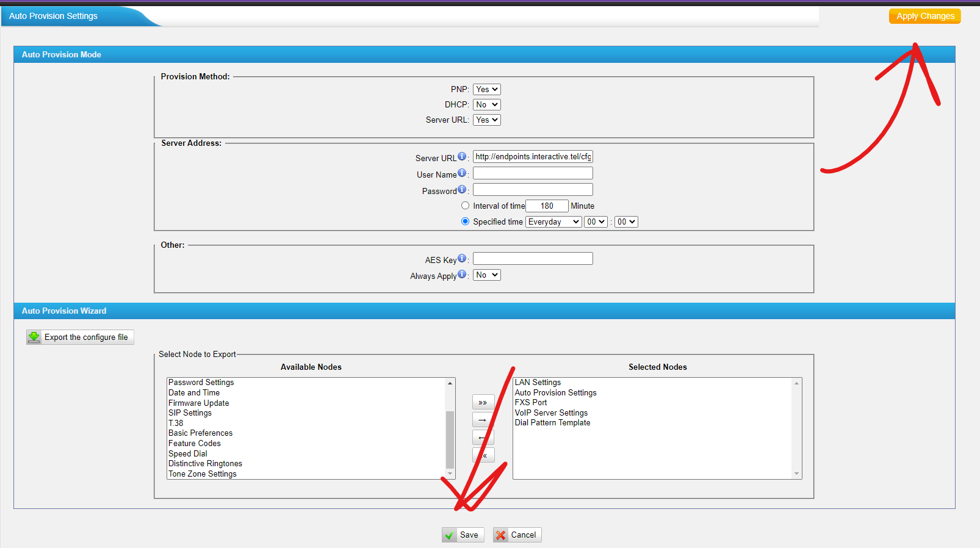Select Distinctive Ringtones in Available Nodes
The height and width of the screenshot is (548, 980).
(206, 464)
